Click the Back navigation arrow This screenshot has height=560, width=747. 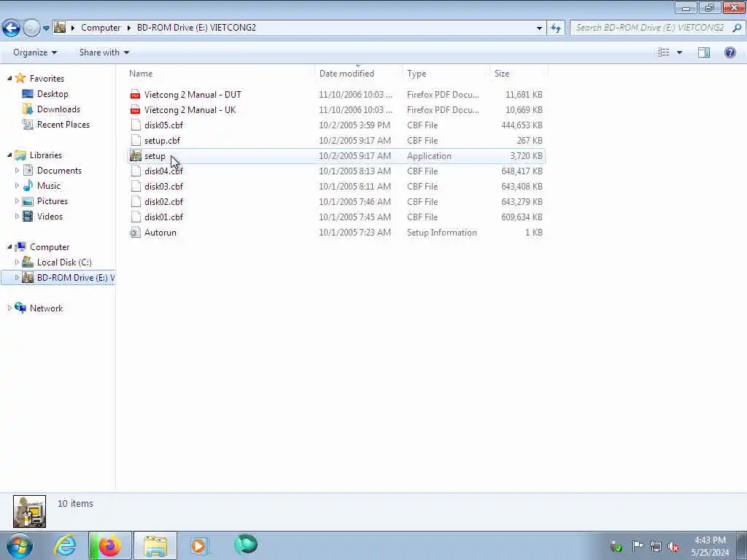point(11,28)
